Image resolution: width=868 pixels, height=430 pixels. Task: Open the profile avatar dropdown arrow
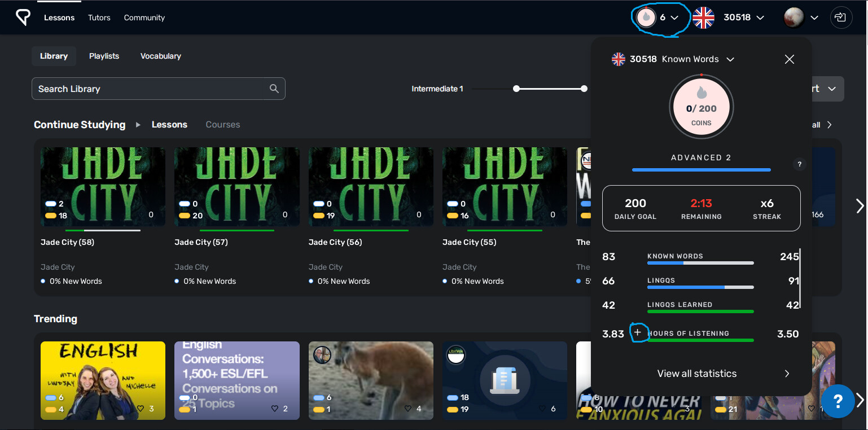814,18
